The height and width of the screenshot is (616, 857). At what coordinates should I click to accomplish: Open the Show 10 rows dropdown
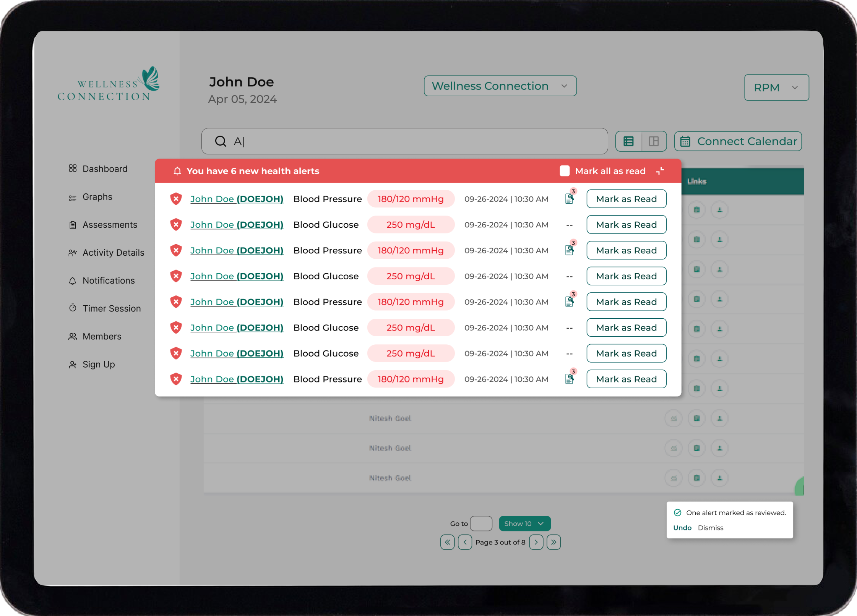pos(524,524)
